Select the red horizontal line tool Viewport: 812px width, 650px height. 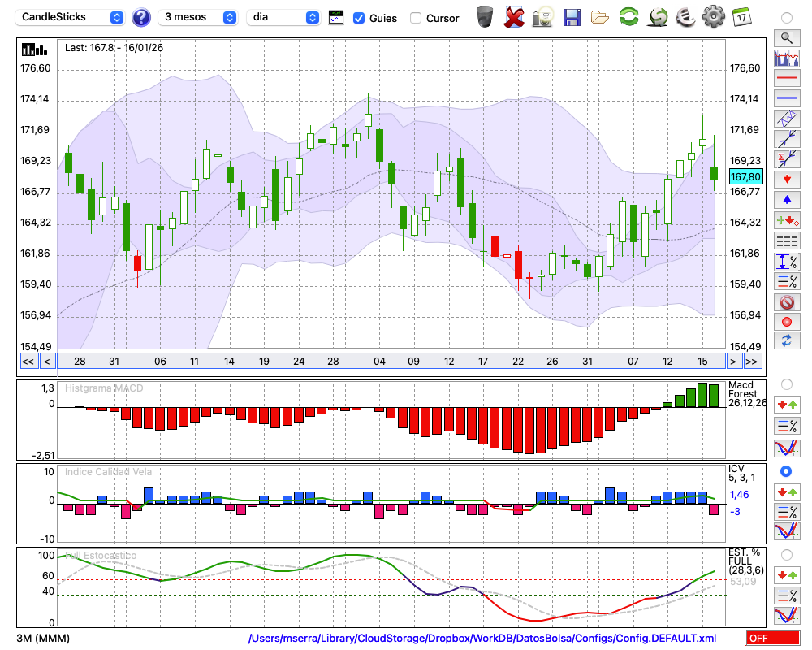786,78
